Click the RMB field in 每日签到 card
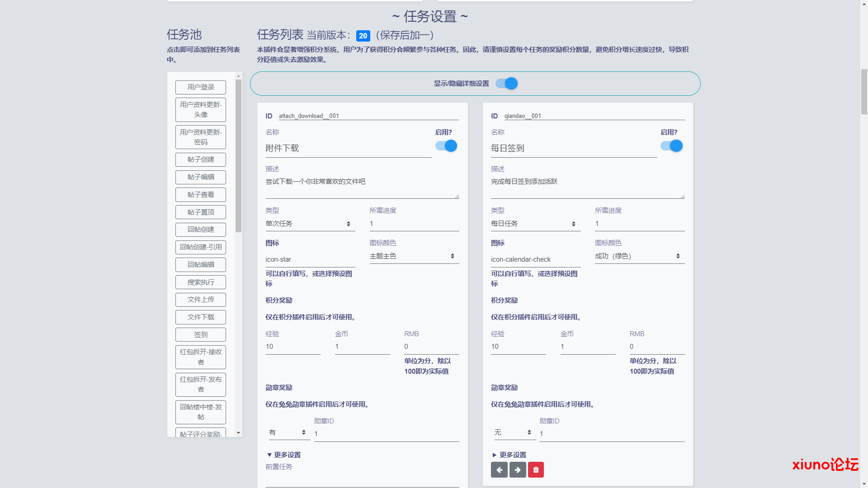Screen dimensions: 868x488 (657, 347)
